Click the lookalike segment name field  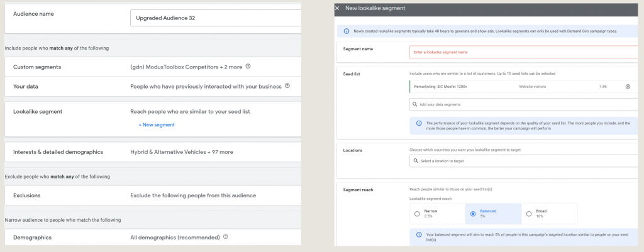coord(522,51)
